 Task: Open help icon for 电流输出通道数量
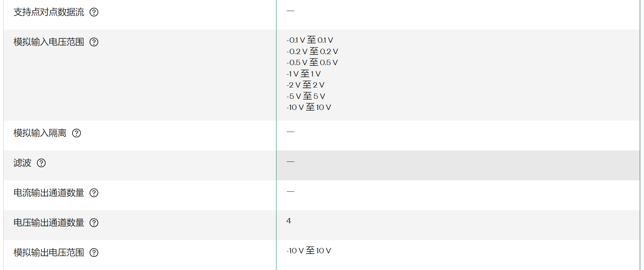click(94, 193)
